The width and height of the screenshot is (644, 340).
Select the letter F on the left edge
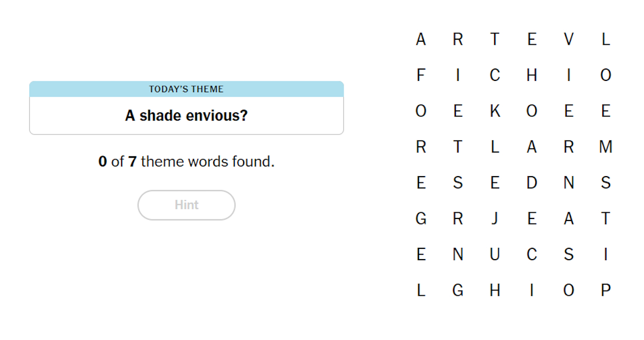pos(421,75)
